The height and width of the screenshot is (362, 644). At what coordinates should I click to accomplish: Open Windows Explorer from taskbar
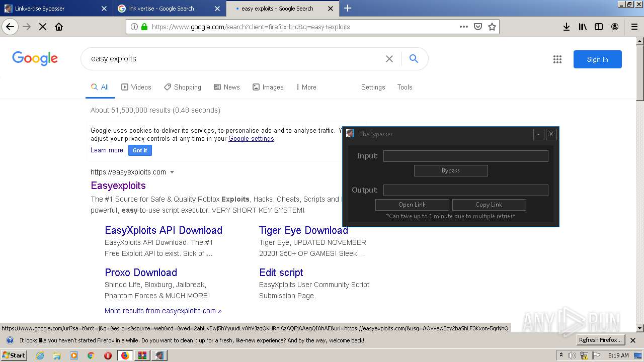pos(57,355)
